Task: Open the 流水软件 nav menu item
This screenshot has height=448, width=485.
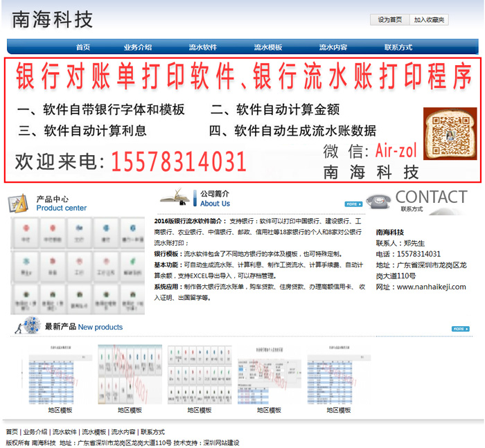Action: click(203, 47)
